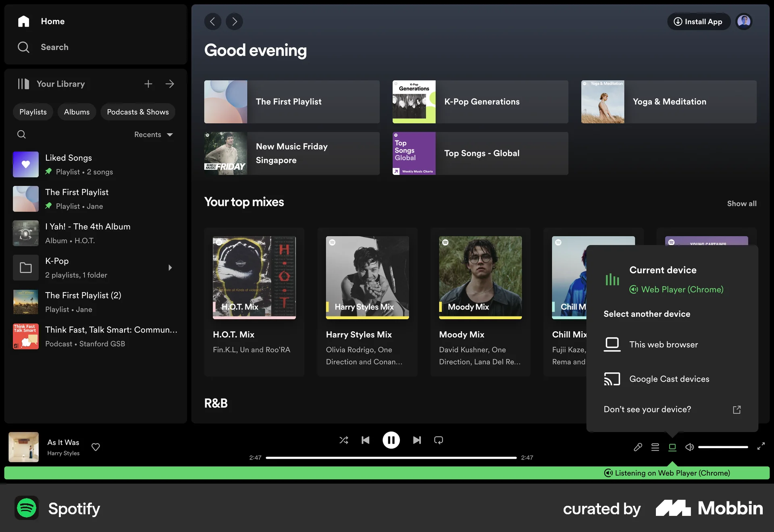Mute the volume

[x=689, y=447]
